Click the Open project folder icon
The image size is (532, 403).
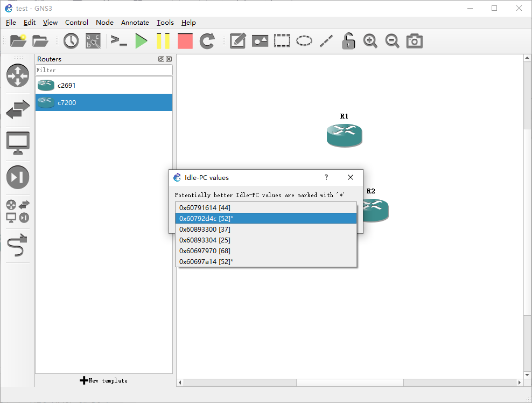pos(40,41)
